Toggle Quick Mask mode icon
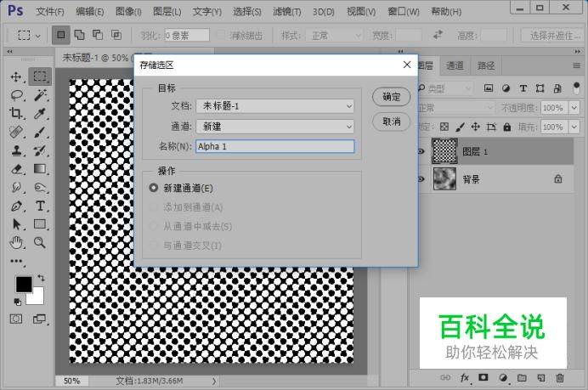This screenshot has height=390, width=588. point(16,319)
